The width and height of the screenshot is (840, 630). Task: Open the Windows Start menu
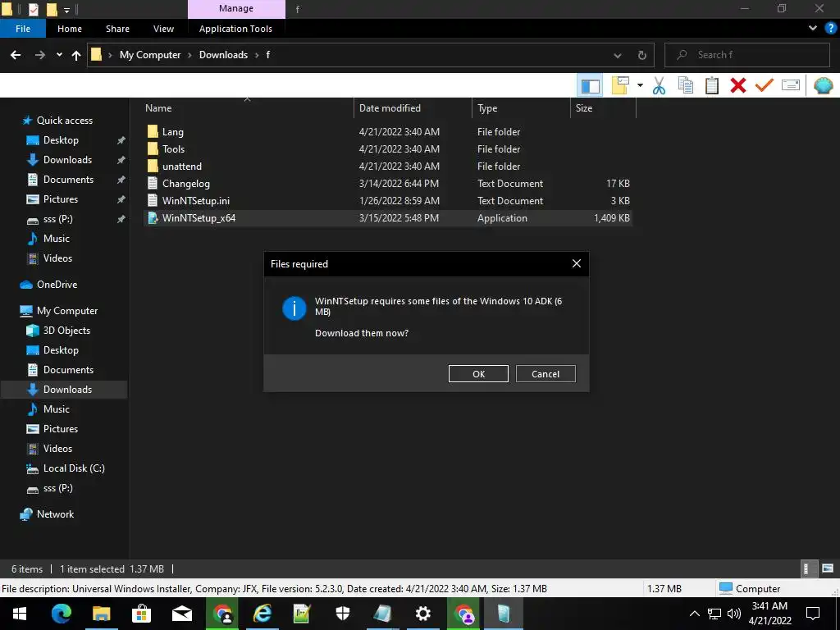coord(20,614)
